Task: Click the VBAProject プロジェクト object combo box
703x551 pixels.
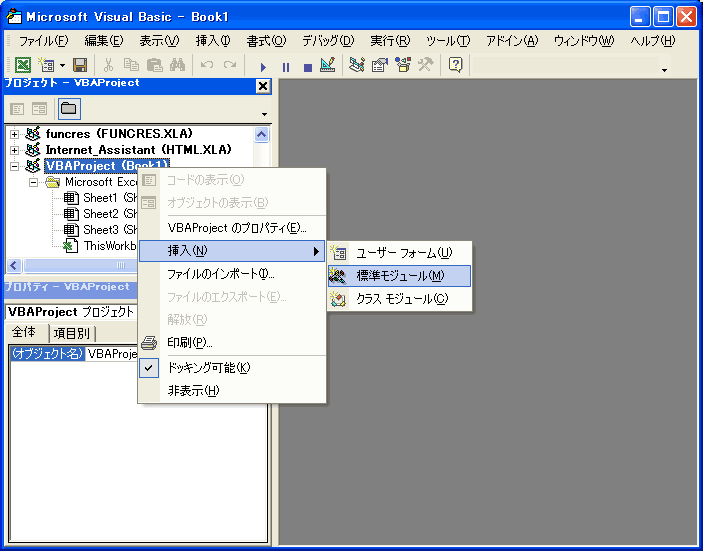Action: coord(72,312)
